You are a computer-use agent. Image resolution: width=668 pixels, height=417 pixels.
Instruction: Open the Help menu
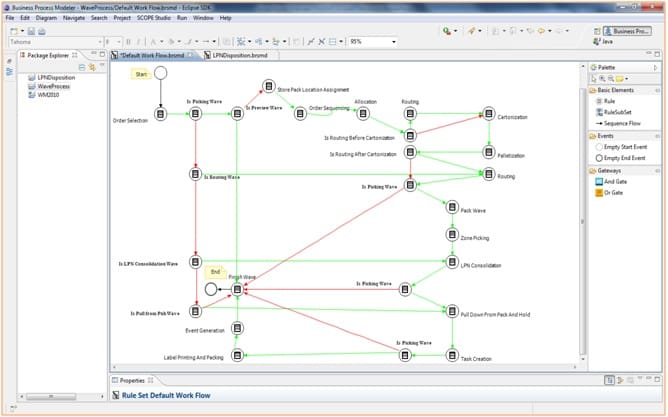tap(225, 18)
